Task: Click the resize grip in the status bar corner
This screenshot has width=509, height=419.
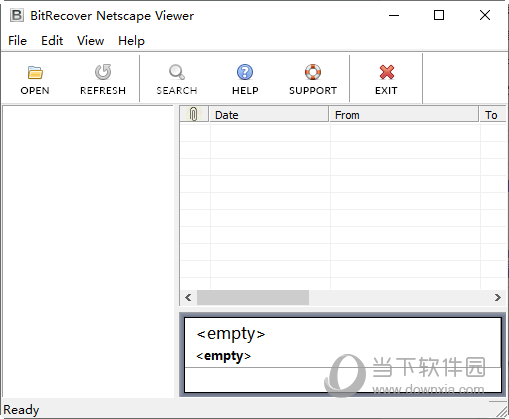Action: (x=501, y=411)
